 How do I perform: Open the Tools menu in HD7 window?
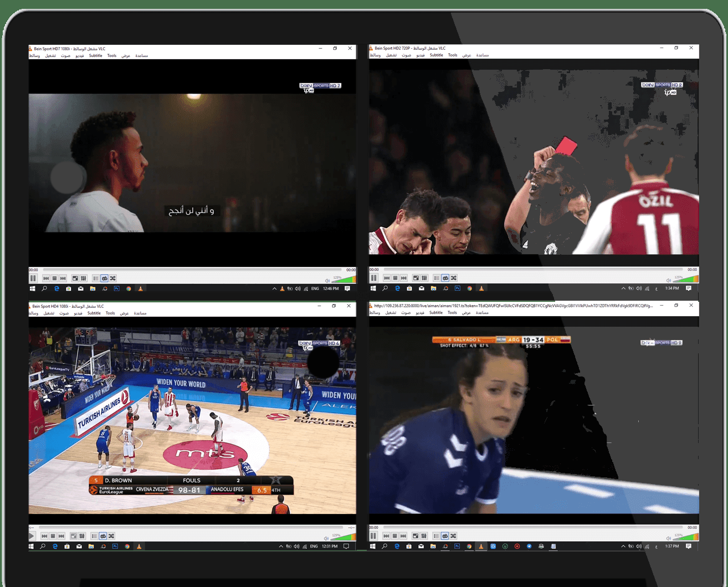(112, 55)
